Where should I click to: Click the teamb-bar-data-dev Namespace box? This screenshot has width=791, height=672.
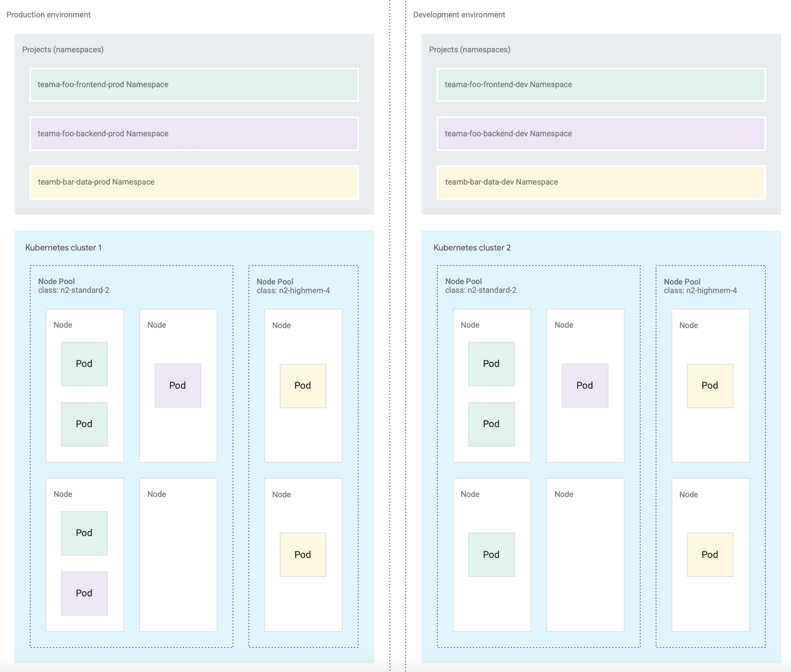[601, 182]
